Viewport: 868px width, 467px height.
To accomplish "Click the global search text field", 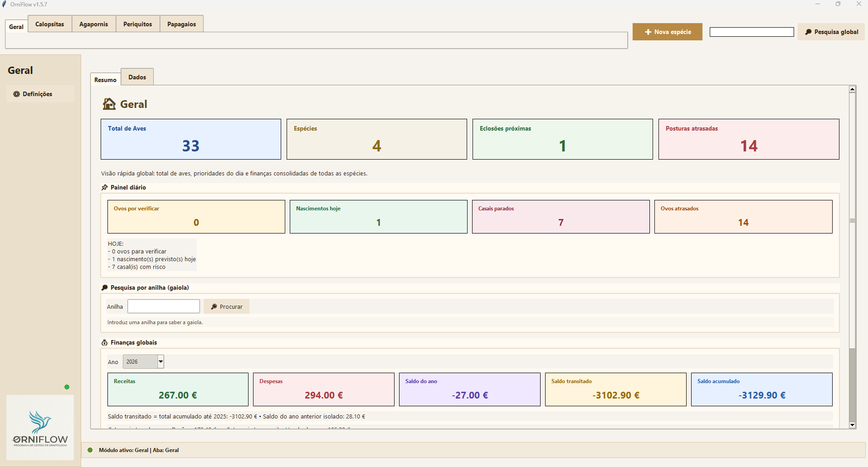I will point(751,32).
